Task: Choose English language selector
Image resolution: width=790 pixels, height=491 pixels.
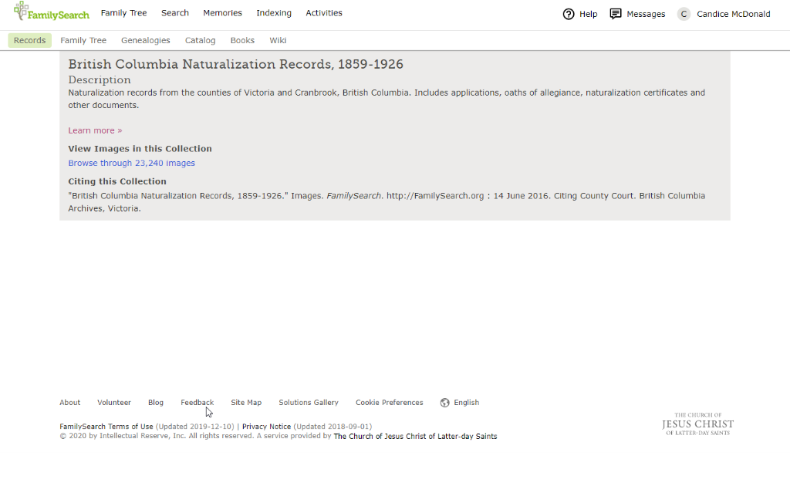Action: [466, 403]
